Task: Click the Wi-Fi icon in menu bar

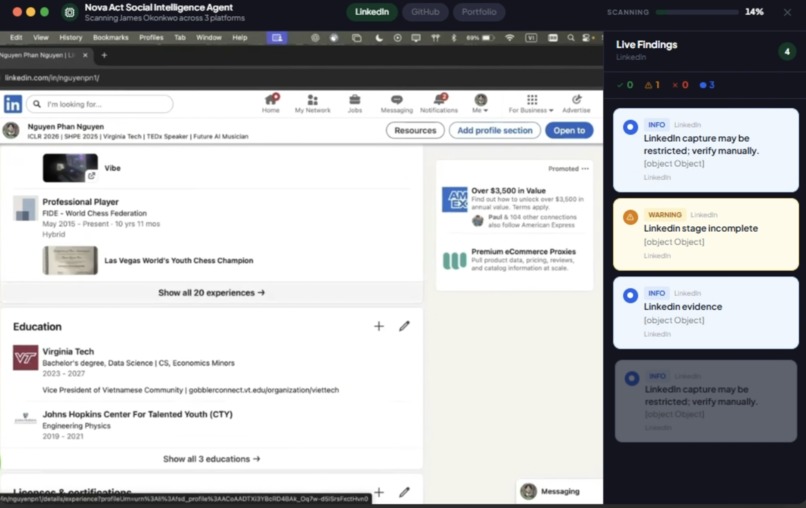Action: coord(509,38)
